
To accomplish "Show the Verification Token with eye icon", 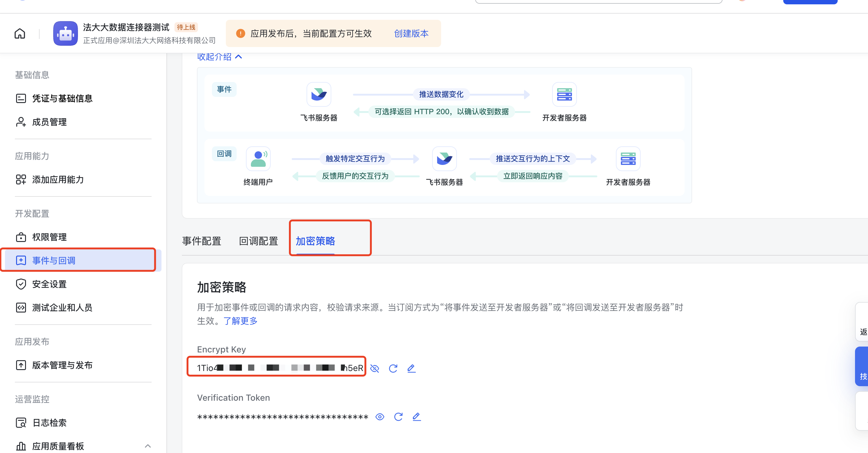I will [x=380, y=417].
